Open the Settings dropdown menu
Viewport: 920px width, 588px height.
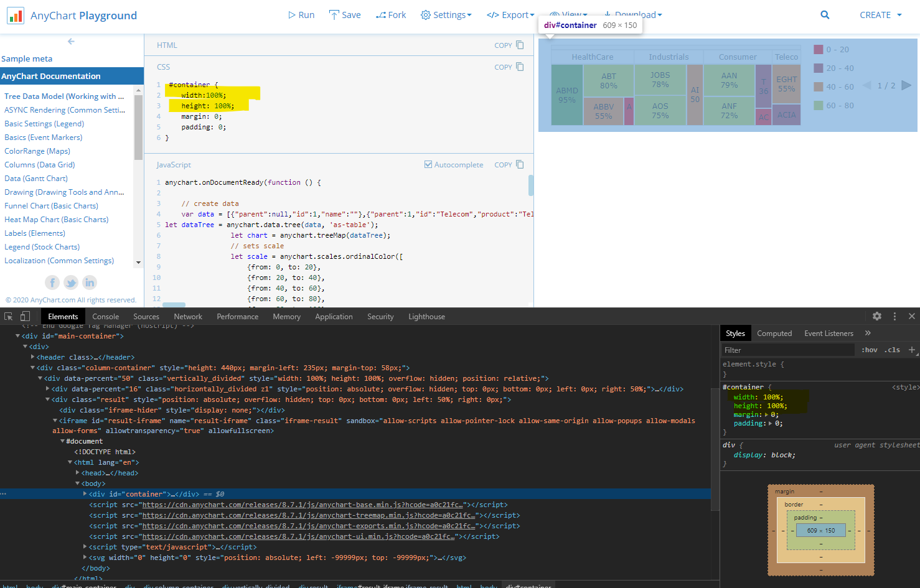[446, 15]
